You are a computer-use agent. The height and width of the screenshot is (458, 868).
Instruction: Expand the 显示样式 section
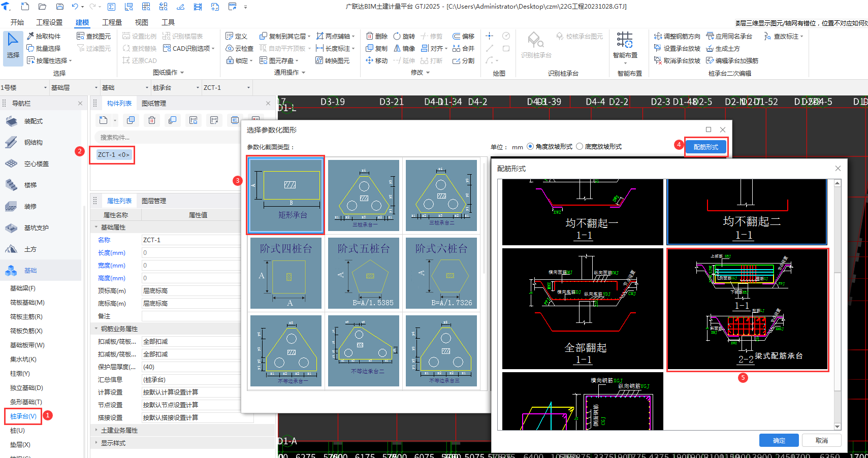coord(96,443)
